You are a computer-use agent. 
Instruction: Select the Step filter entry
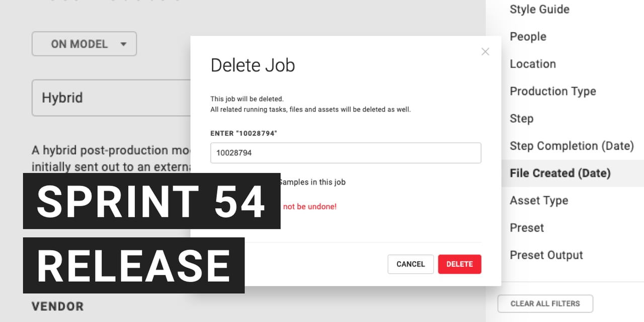[521, 119]
